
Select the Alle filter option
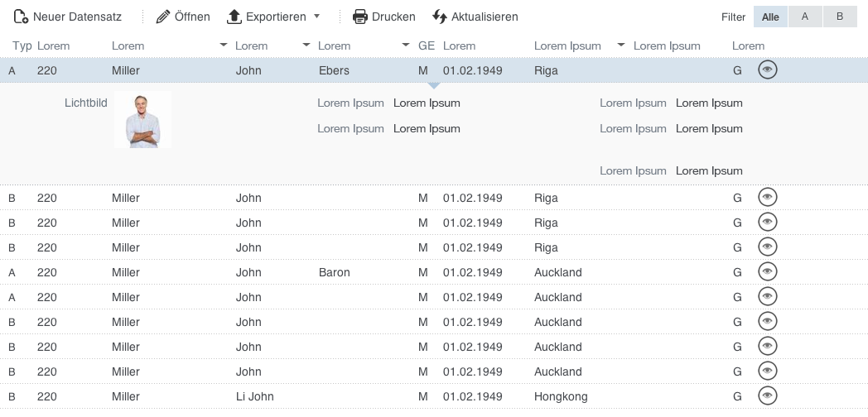pos(770,17)
